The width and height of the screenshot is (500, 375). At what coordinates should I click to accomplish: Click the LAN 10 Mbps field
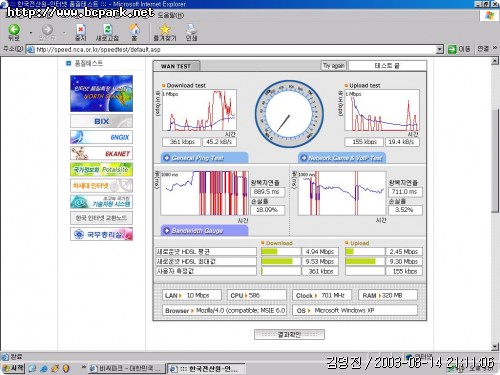192,295
